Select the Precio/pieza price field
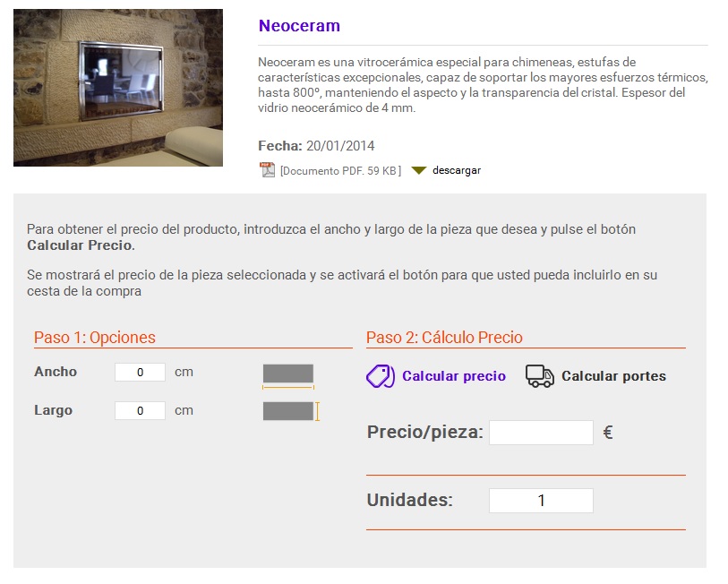This screenshot has height=584, width=728. (542, 433)
